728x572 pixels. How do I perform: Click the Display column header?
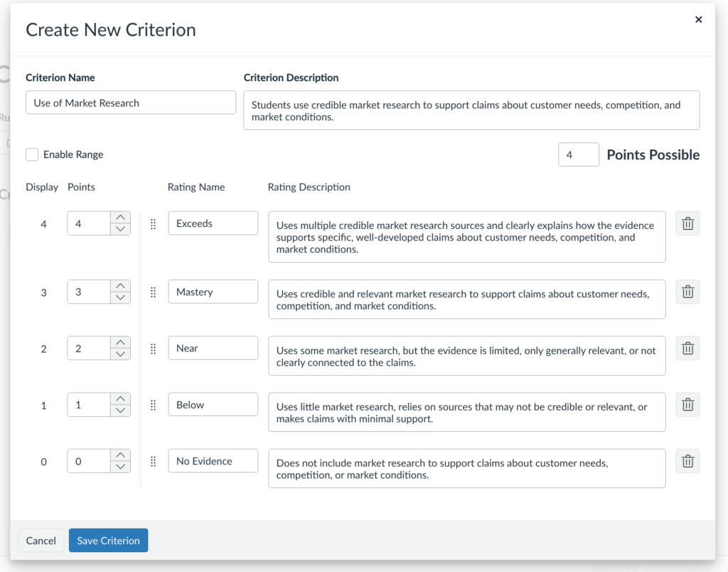[x=42, y=187]
